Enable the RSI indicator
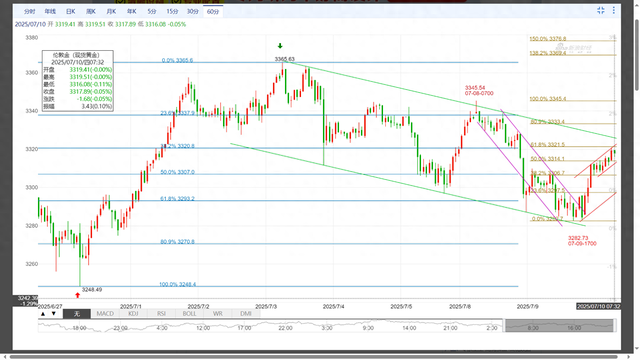Screen dimensions: 640x360 (x=161, y=314)
